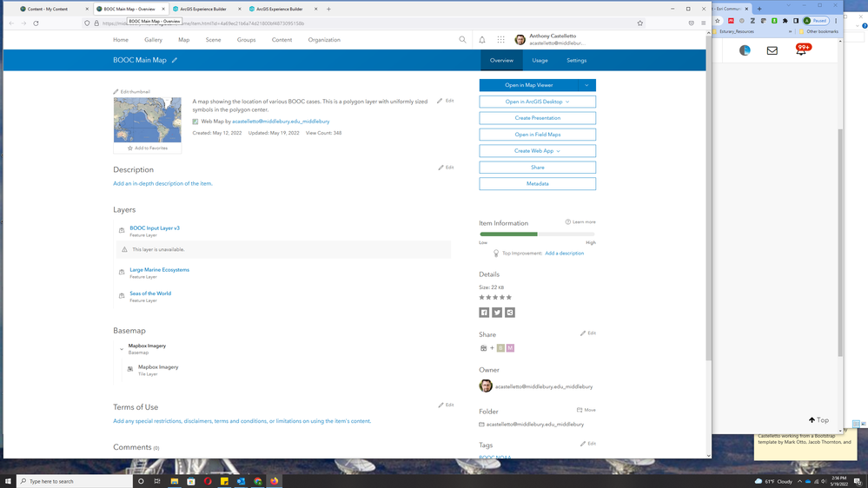Screen dimensions: 868x488
Task: Select the Overview tab
Action: 501,60
